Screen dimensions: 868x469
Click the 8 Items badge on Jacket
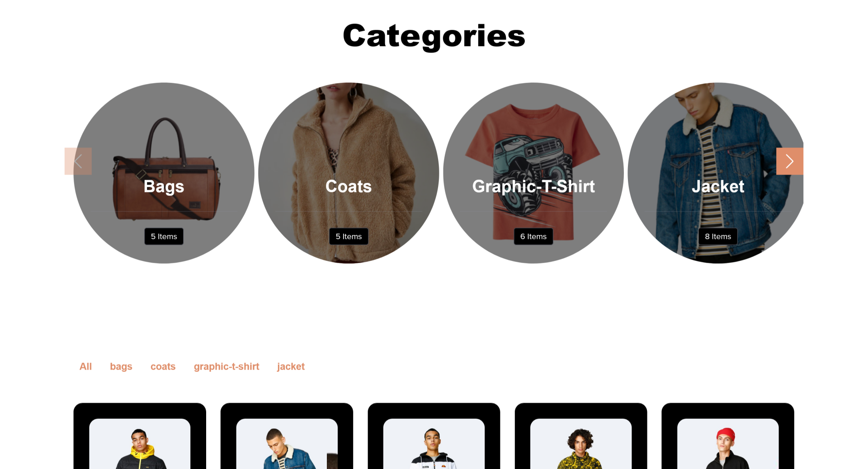click(718, 237)
